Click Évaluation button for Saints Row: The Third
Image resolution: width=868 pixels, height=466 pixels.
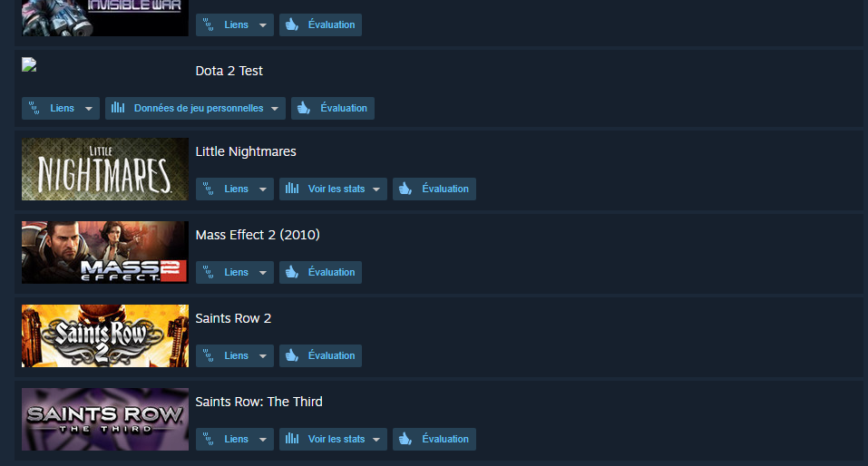(x=434, y=439)
